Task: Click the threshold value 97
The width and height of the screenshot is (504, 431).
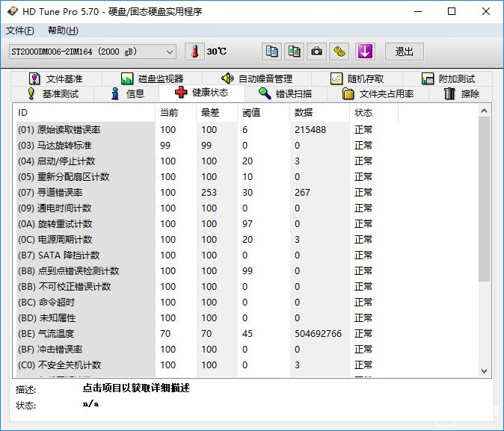Action: pyautogui.click(x=248, y=224)
